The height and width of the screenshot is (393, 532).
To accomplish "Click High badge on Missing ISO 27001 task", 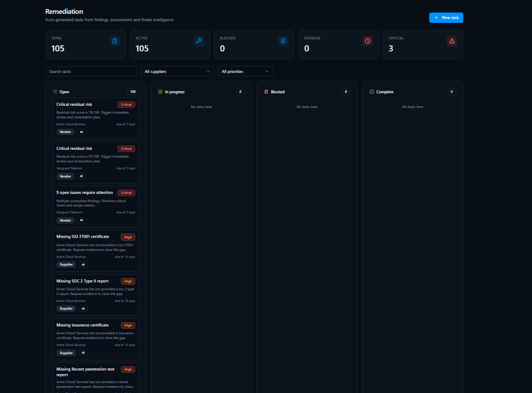I will (128, 237).
